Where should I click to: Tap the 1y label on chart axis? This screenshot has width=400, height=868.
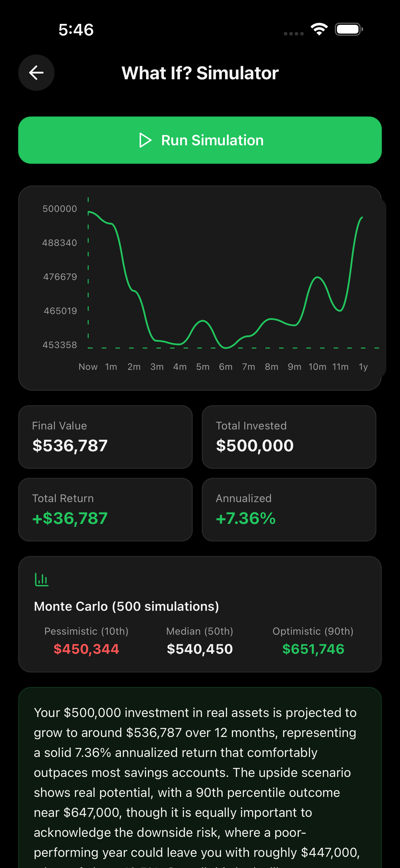(363, 367)
